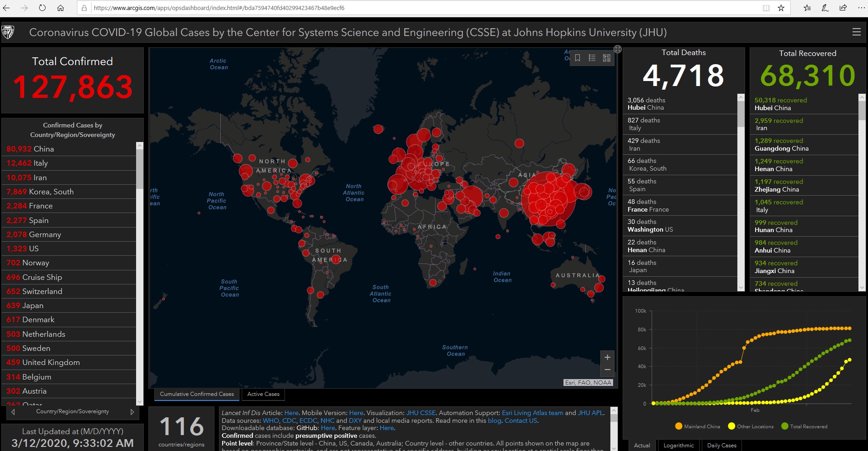Click the browser address bar URL
Viewport: 868px width, 451px height.
point(219,8)
